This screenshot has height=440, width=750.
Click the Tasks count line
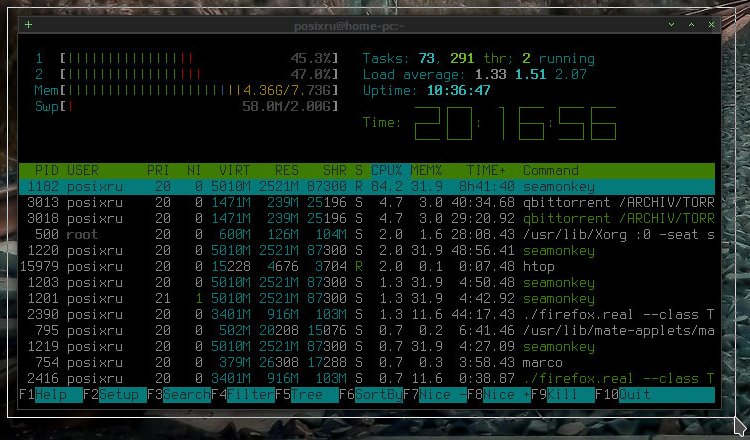pos(478,58)
